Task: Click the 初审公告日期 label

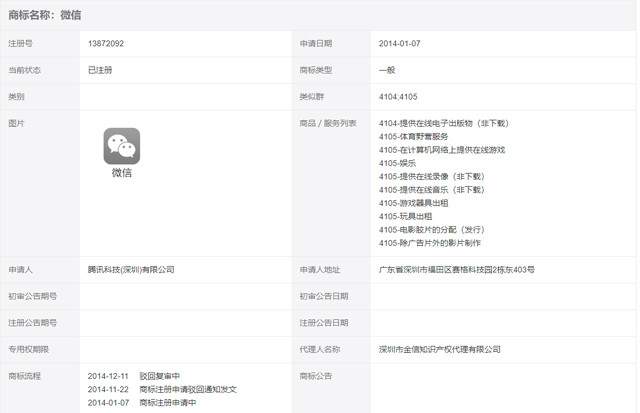Action: click(324, 296)
